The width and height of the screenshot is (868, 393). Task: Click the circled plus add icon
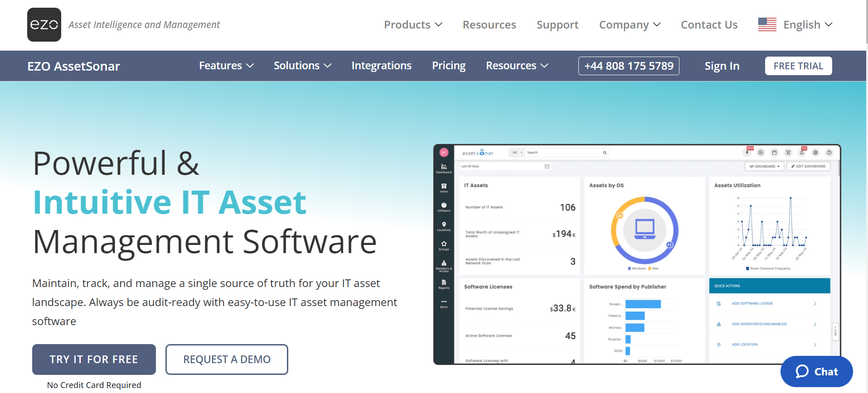(x=761, y=153)
